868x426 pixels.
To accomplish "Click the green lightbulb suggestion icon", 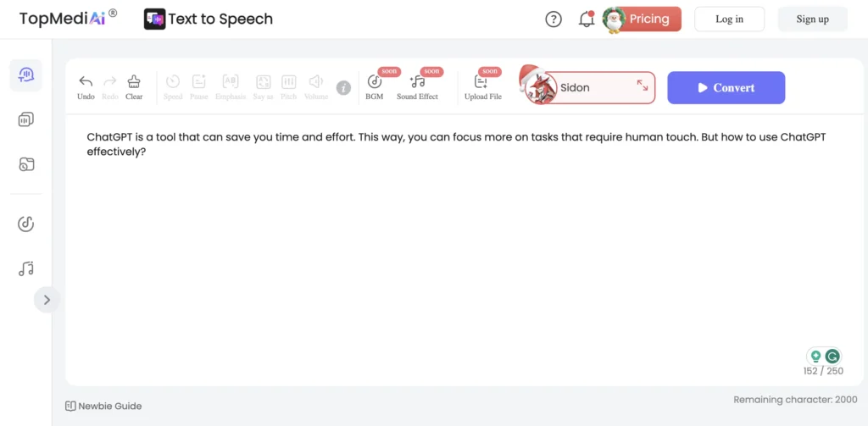I will 815,357.
